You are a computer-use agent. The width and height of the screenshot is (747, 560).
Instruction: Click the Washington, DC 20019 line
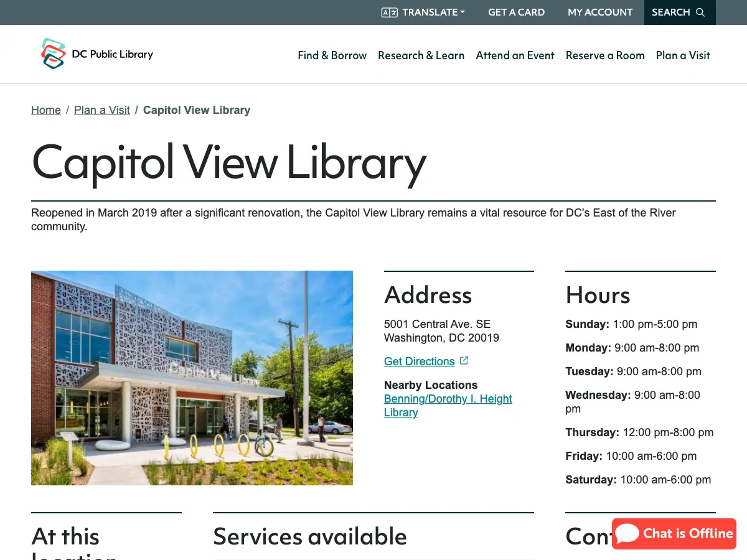click(x=441, y=338)
